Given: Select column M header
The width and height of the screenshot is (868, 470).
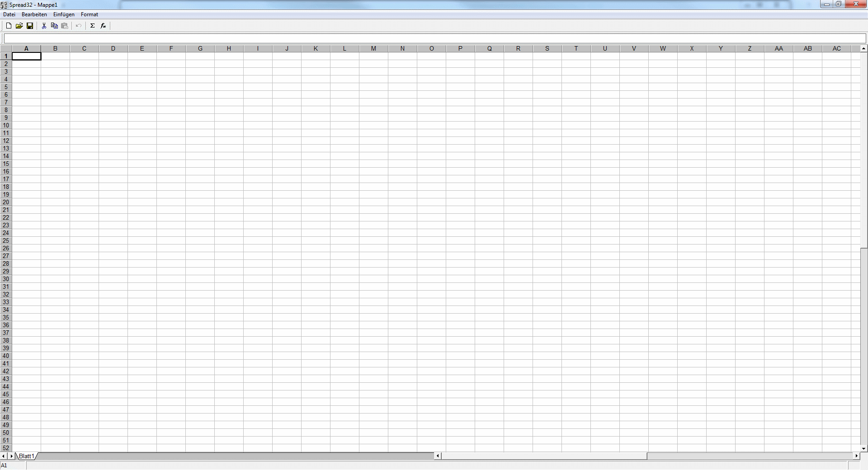Looking at the screenshot, I should coord(373,48).
